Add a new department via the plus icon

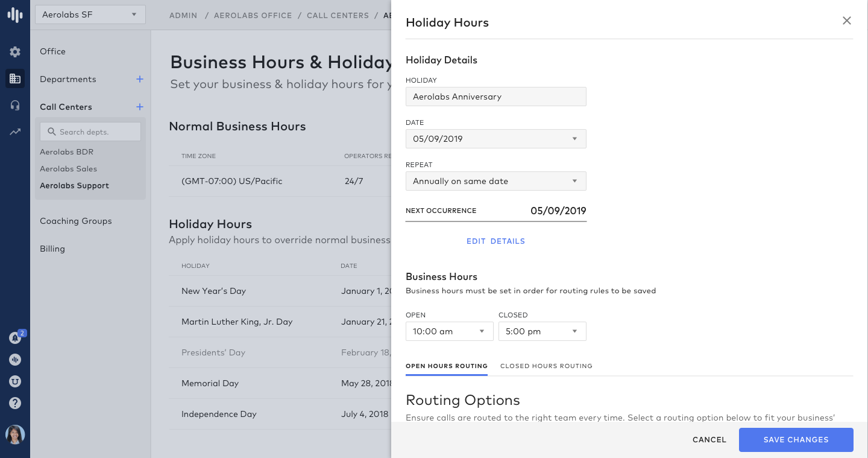click(x=139, y=78)
